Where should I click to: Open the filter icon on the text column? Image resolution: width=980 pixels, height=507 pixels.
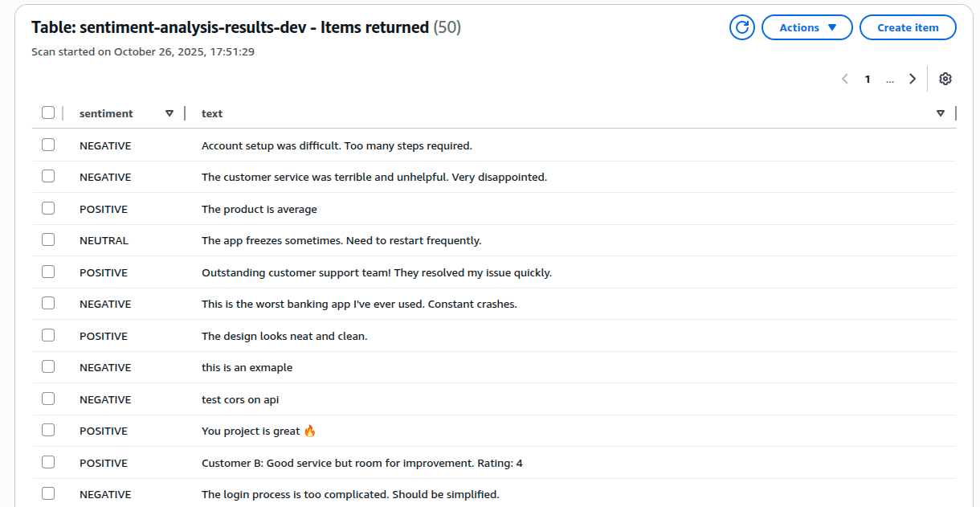point(940,112)
